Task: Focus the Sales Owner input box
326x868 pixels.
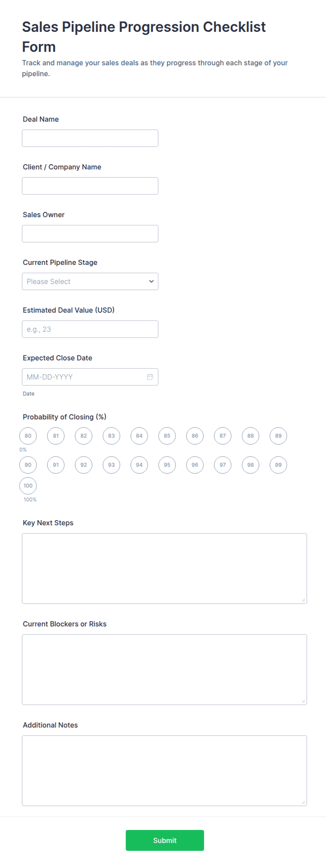Action: coord(90,234)
